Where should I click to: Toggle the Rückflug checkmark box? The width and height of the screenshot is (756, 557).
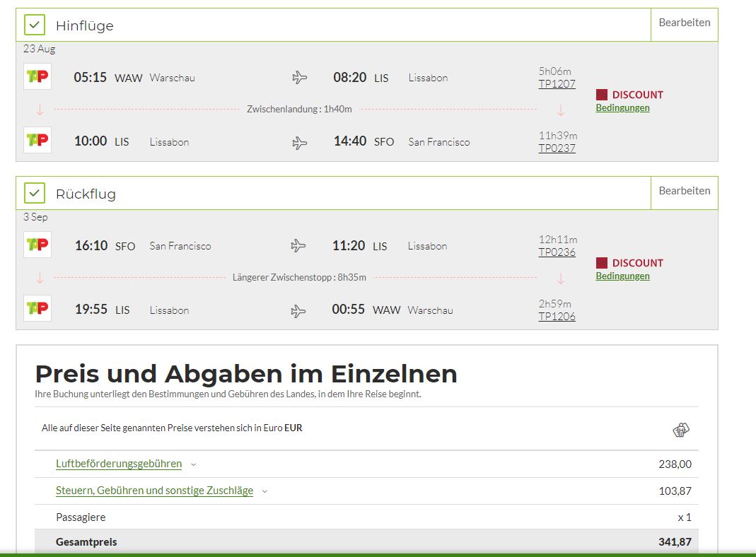[34, 193]
